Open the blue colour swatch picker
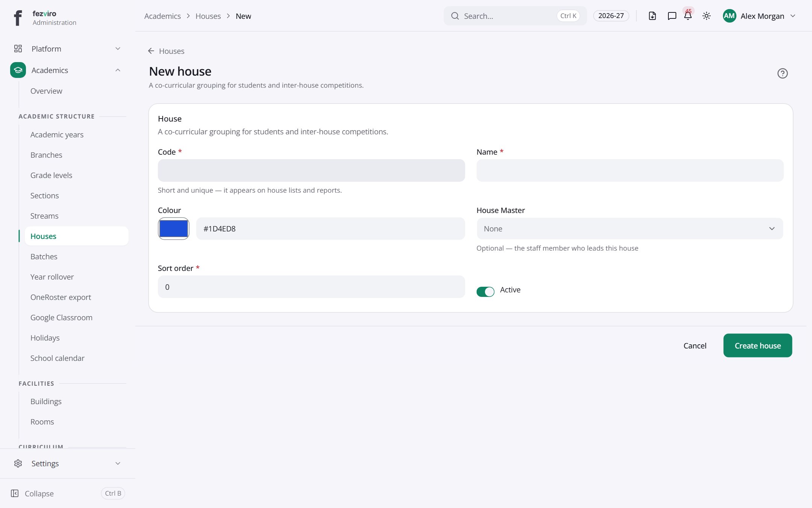812x508 pixels. tap(174, 228)
